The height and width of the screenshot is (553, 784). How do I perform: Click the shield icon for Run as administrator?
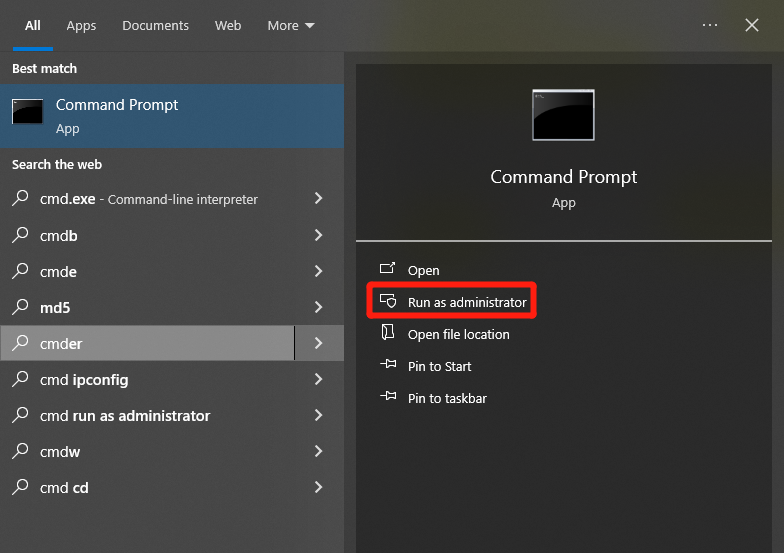pos(388,300)
